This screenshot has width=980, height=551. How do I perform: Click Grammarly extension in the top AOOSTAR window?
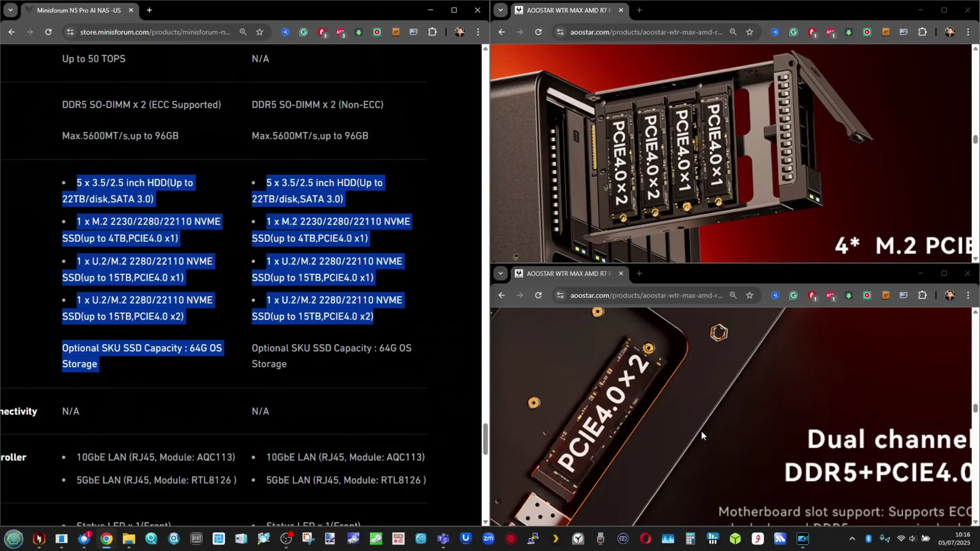794,32
